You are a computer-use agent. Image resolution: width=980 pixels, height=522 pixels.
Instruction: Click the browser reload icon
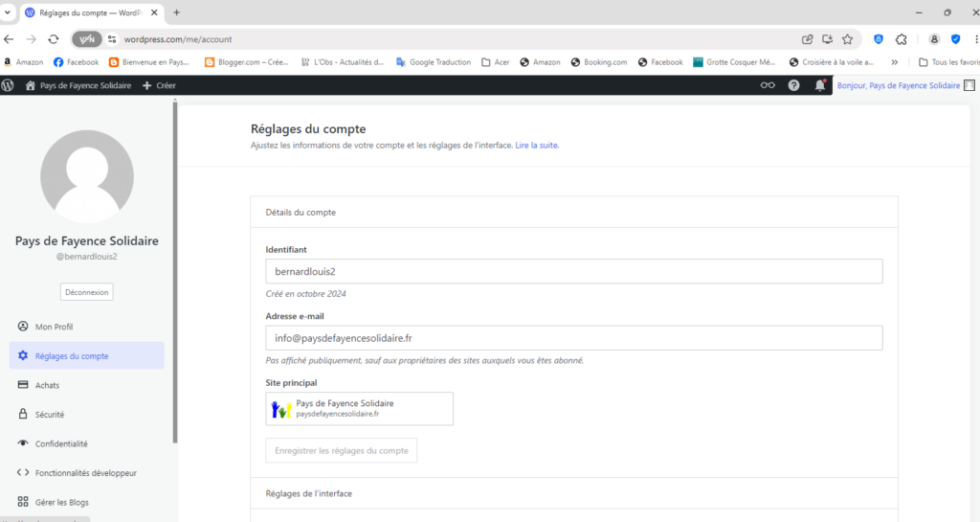(x=54, y=39)
